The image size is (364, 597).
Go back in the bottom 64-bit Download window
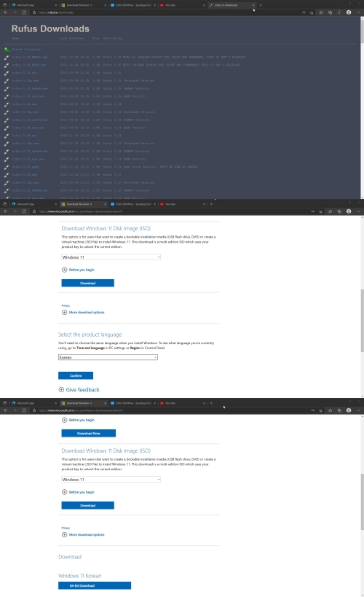click(6, 410)
